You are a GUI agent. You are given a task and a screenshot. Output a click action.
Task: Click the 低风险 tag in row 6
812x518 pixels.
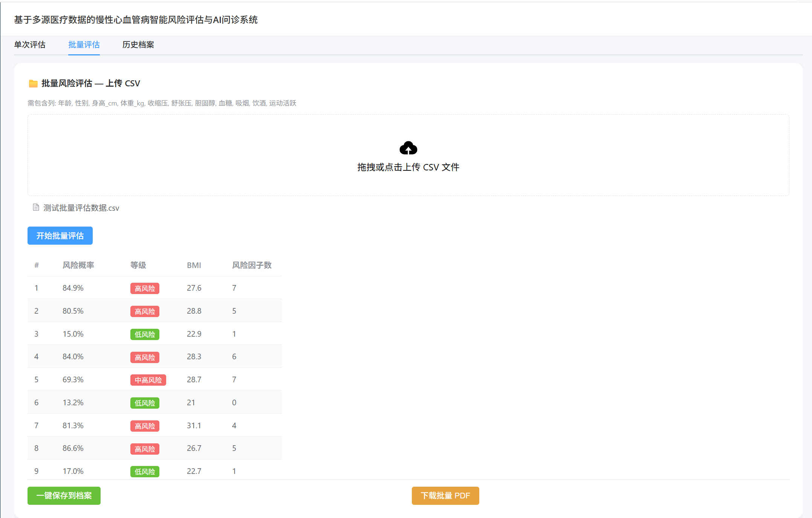tap(145, 403)
